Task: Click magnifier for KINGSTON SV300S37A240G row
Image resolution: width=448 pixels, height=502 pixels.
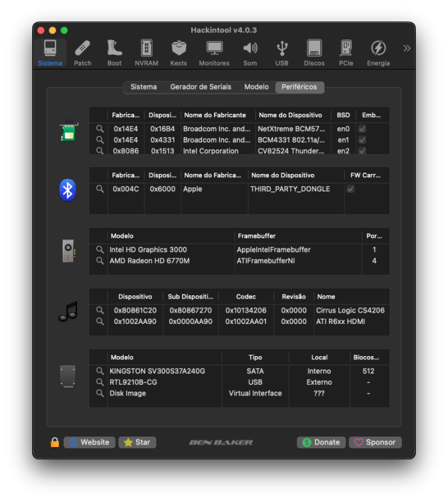Action: click(x=100, y=371)
